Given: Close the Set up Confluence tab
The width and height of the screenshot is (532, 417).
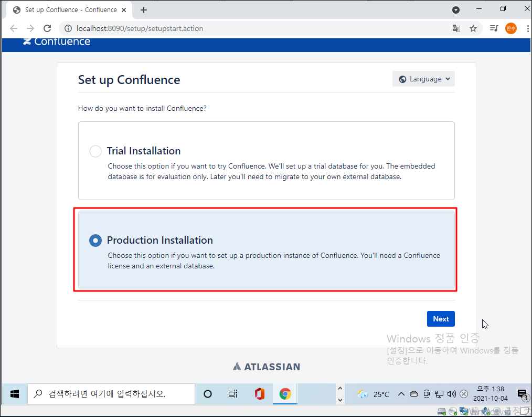Looking at the screenshot, I should coord(124,10).
